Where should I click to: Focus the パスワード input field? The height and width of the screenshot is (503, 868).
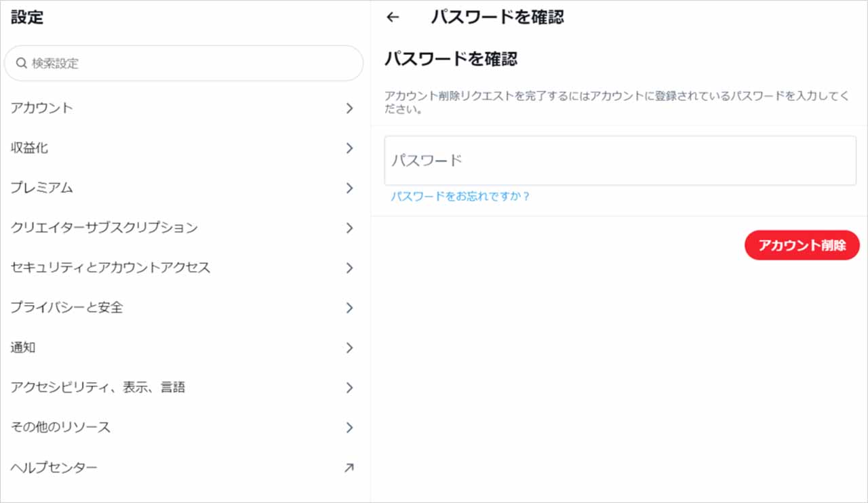pos(620,161)
